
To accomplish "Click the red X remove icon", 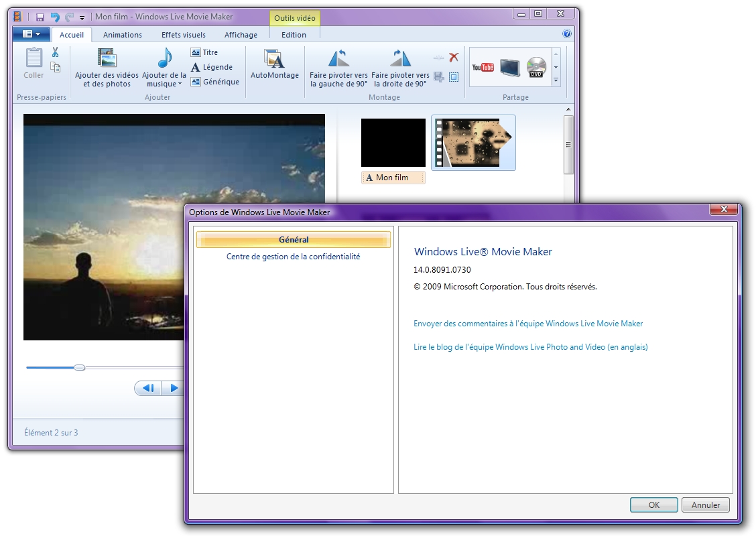I will point(453,58).
